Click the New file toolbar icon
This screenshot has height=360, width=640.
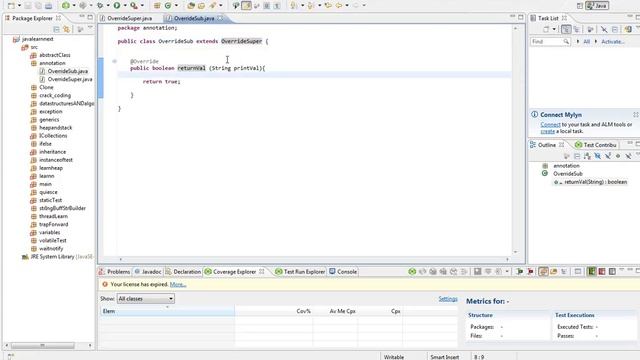pos(11,6)
